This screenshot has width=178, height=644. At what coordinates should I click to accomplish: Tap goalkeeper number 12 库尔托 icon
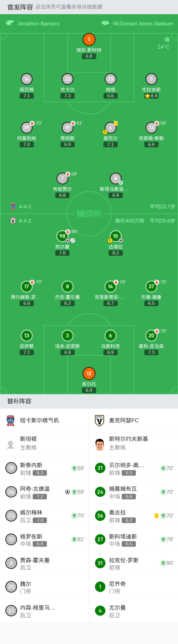[x=89, y=373]
